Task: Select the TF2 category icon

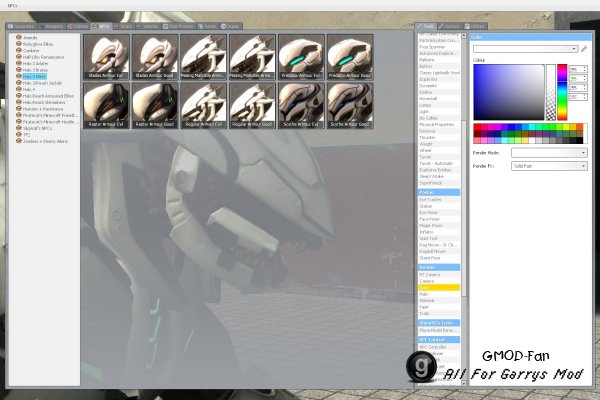Action: click(x=18, y=134)
